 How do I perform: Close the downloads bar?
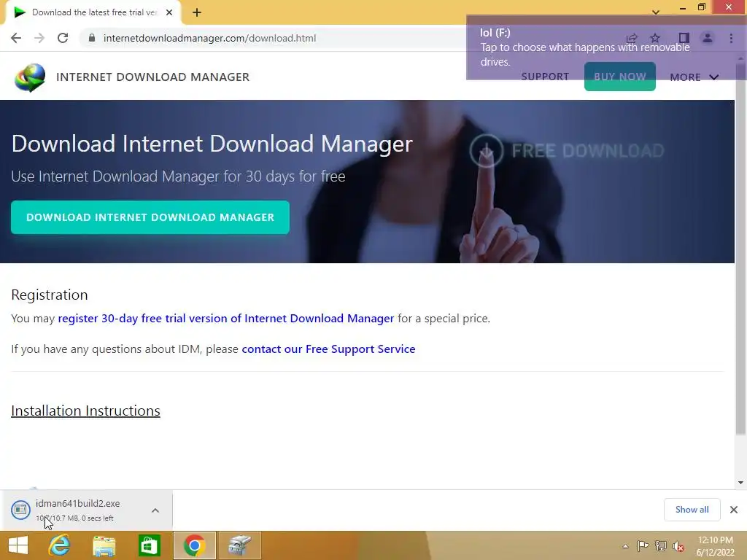(x=734, y=510)
